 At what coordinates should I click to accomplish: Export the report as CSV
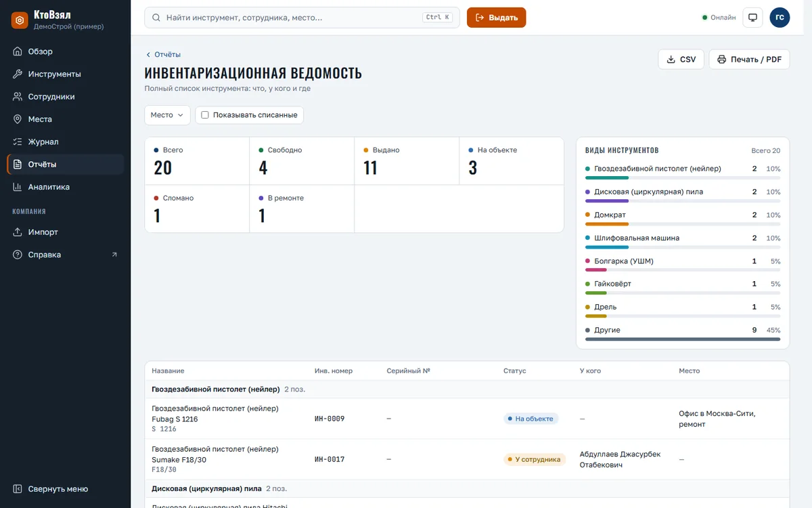pos(681,60)
